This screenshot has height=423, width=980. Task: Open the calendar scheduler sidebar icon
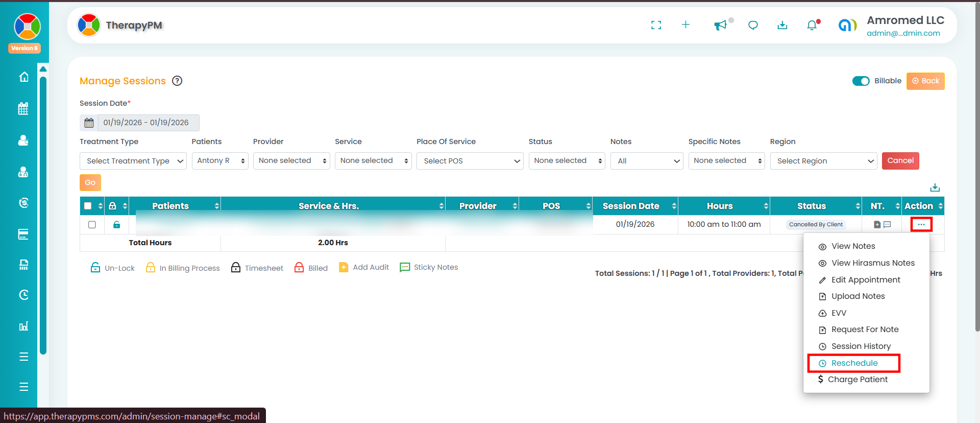tap(23, 108)
